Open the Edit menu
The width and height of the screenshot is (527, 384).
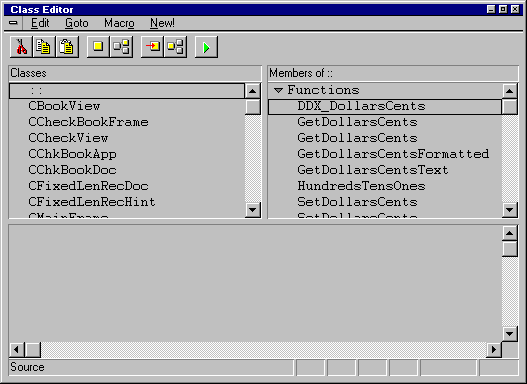point(40,23)
